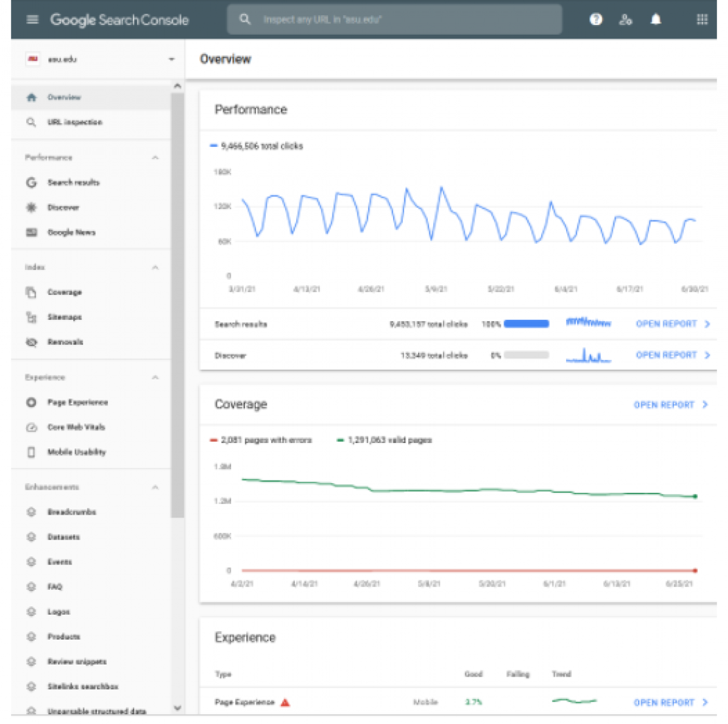Collapse the Enhancements sidebar section

point(155,487)
